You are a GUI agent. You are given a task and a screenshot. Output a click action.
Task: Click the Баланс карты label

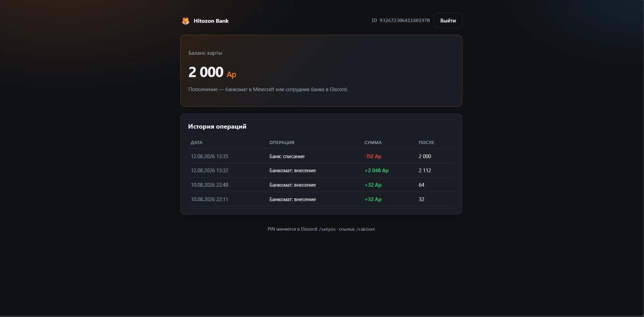point(205,53)
